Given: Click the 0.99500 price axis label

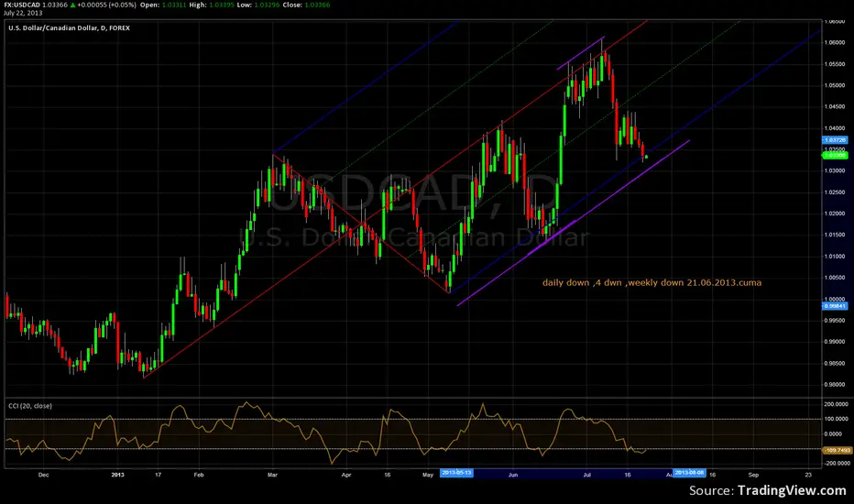Looking at the screenshot, I should tap(835, 320).
